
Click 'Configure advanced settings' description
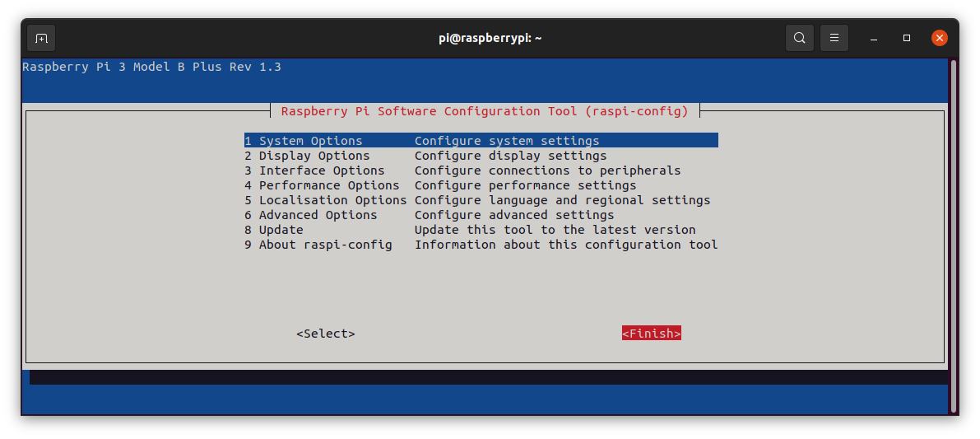click(x=514, y=215)
